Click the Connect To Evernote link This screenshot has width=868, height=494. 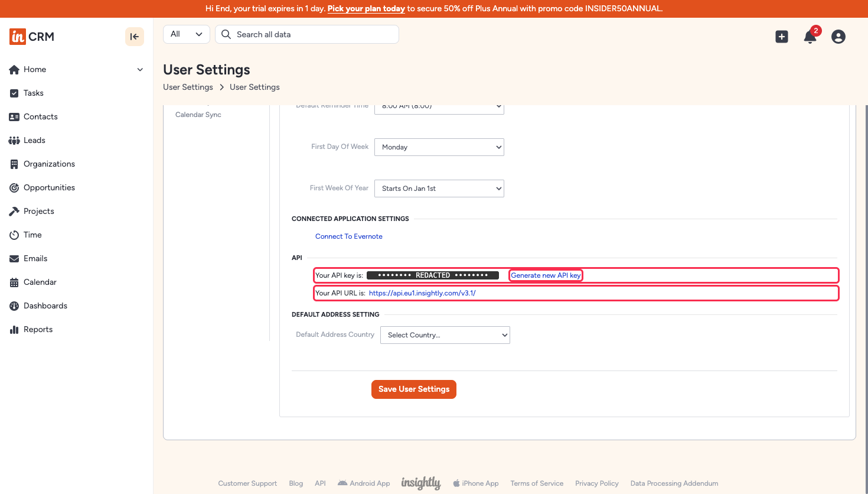coord(349,236)
